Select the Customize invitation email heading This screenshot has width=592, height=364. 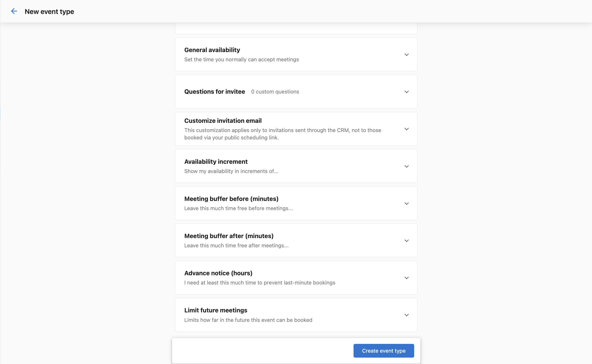click(223, 121)
